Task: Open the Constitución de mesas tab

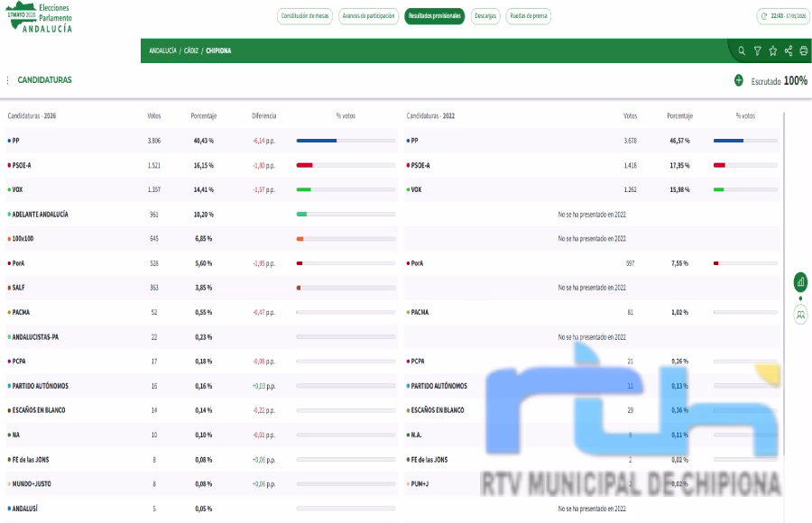Action: pyautogui.click(x=305, y=16)
